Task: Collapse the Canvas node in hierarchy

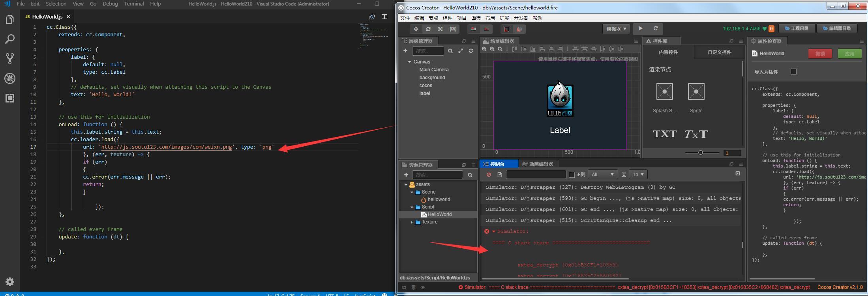Action: tap(409, 62)
